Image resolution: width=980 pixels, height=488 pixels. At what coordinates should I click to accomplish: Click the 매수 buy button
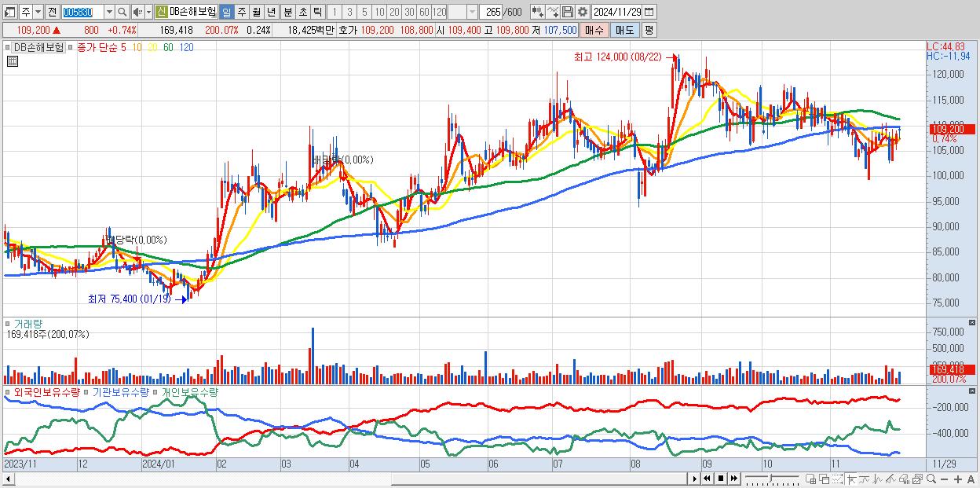point(594,30)
